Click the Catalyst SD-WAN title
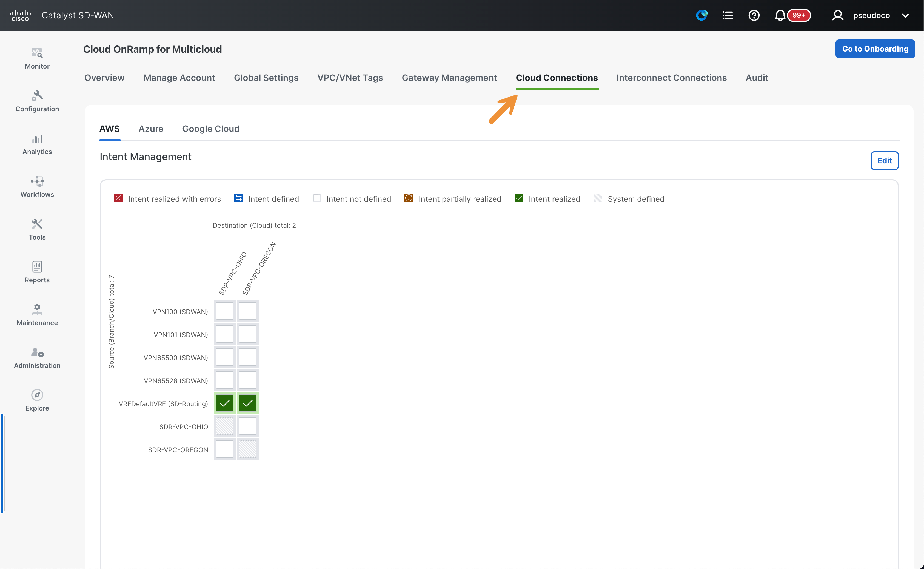Viewport: 924px width, 569px height. [78, 15]
